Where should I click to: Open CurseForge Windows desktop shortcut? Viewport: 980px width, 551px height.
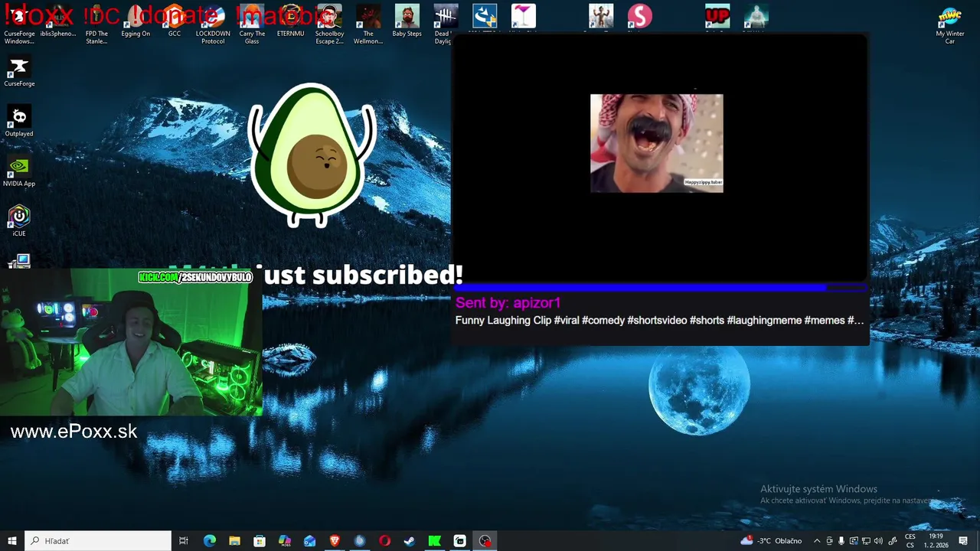[x=19, y=24]
